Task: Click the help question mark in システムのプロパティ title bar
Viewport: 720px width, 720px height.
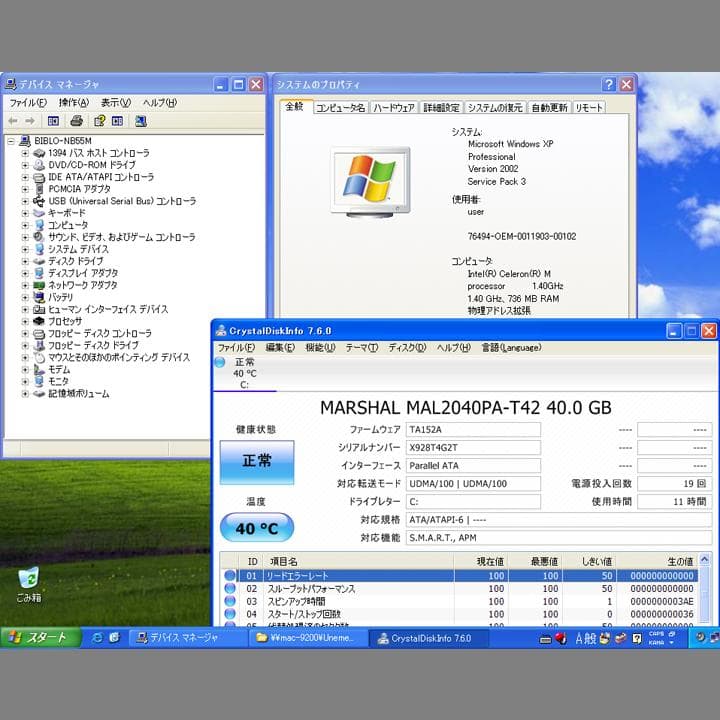Action: tap(608, 84)
